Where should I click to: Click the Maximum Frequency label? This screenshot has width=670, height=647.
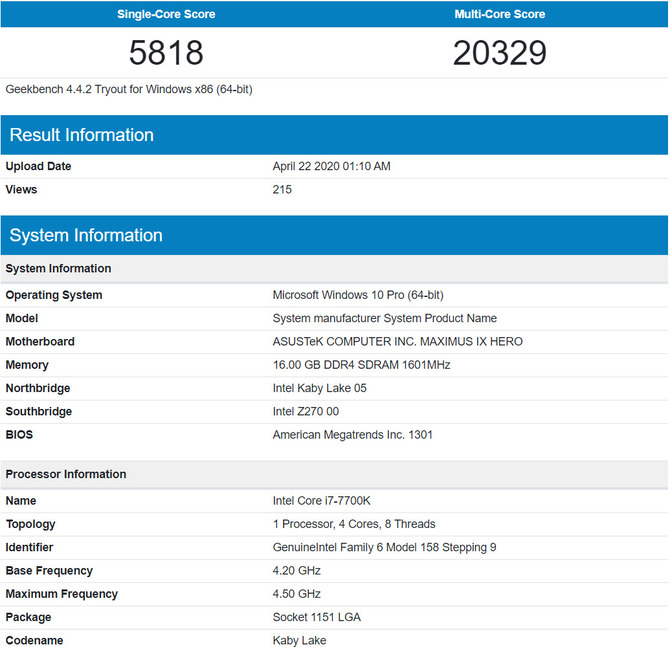(62, 594)
